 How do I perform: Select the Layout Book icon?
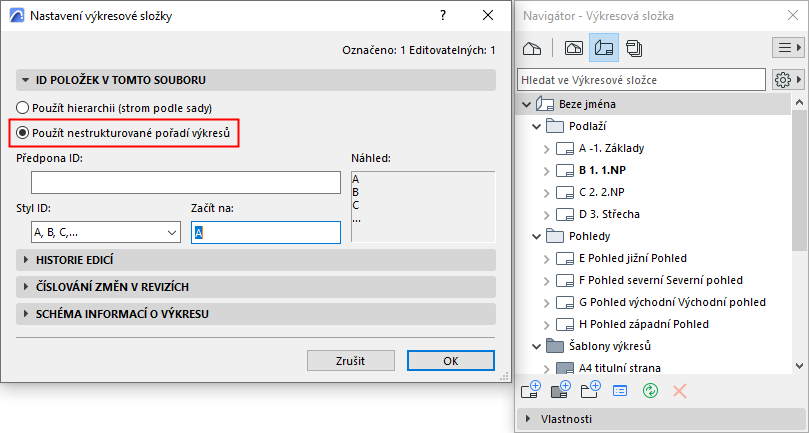[603, 47]
